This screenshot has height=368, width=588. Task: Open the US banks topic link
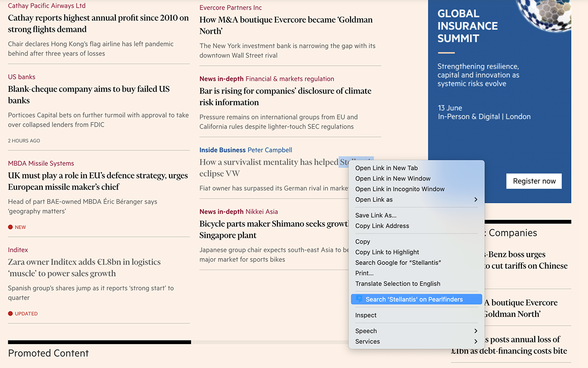pyautogui.click(x=22, y=77)
